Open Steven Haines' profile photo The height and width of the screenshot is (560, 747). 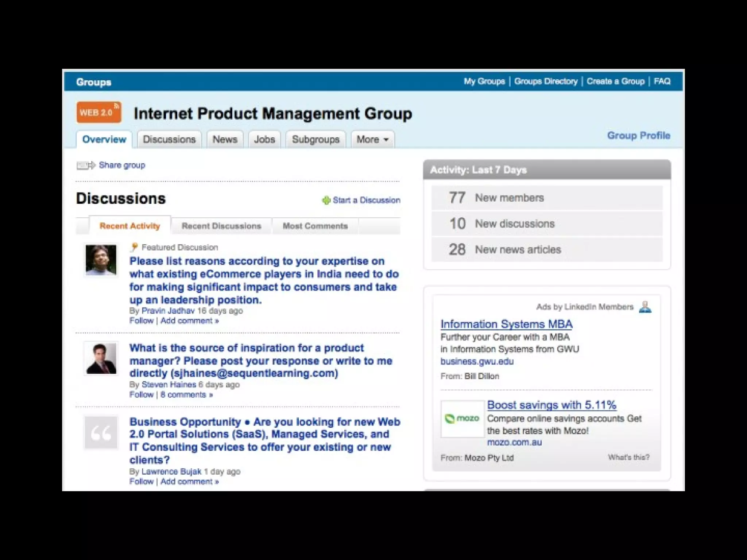[x=101, y=359]
